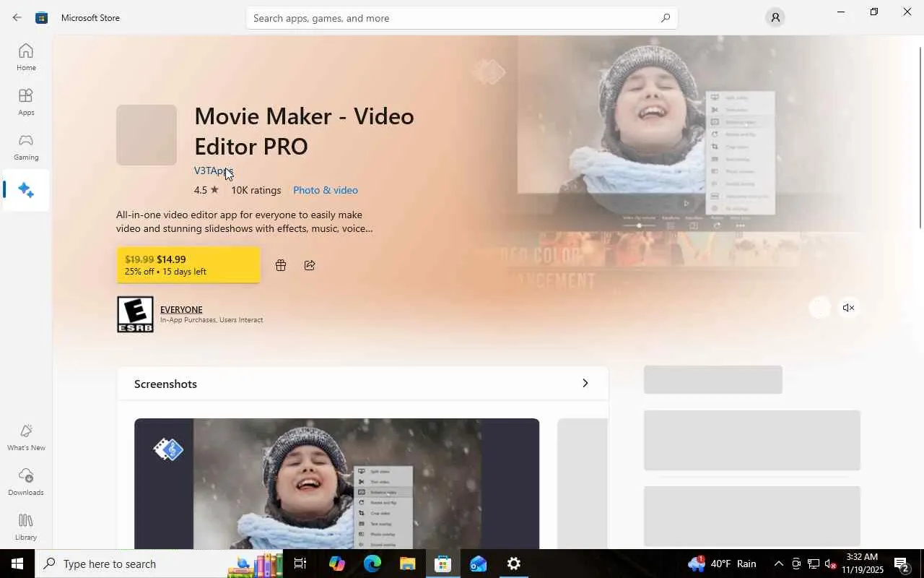Open the ESRB Everyone rating link
Image resolution: width=924 pixels, height=578 pixels.
click(181, 309)
